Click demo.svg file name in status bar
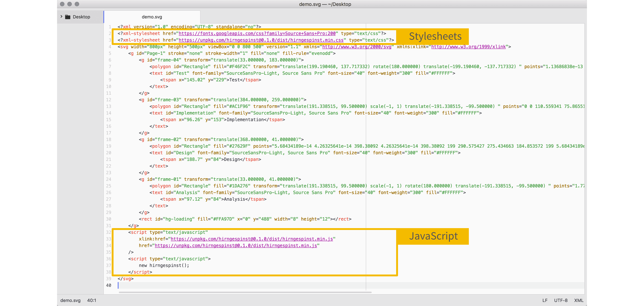 [x=70, y=300]
